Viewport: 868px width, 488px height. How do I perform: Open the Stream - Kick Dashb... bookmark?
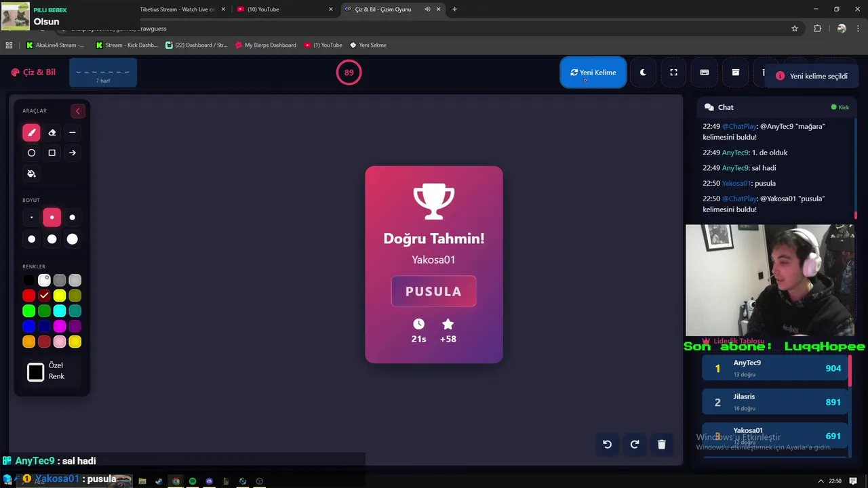[x=127, y=45]
